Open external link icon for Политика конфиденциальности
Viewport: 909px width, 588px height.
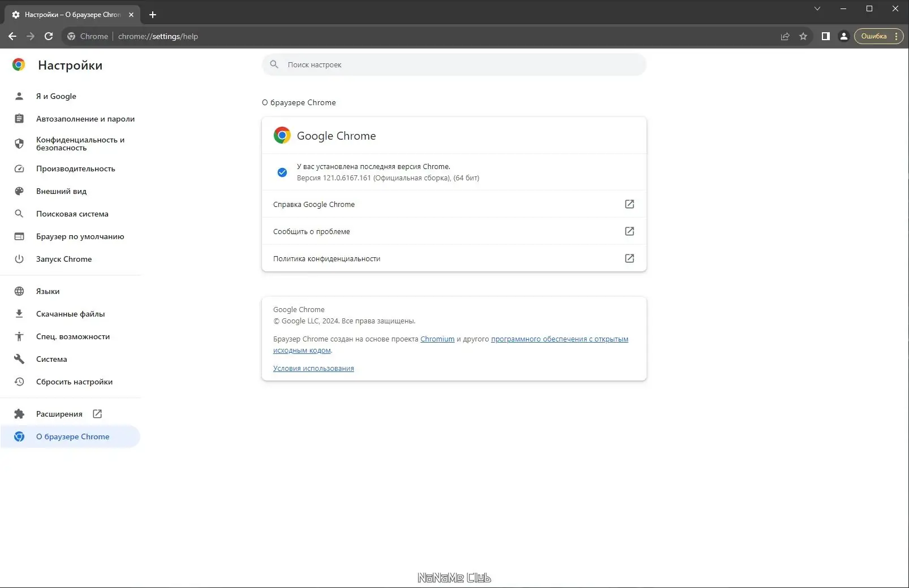click(x=629, y=258)
